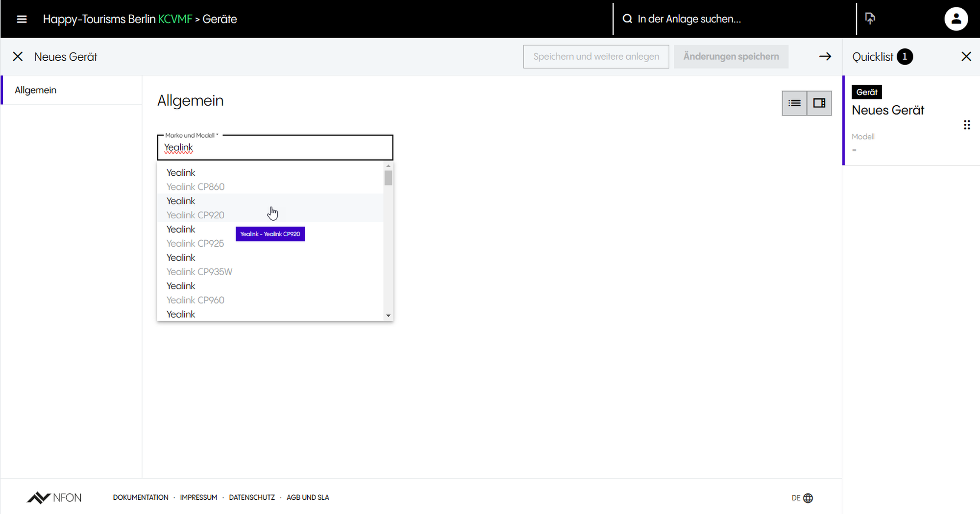Close the Neues Gerät form
This screenshot has width=980, height=514.
(18, 57)
